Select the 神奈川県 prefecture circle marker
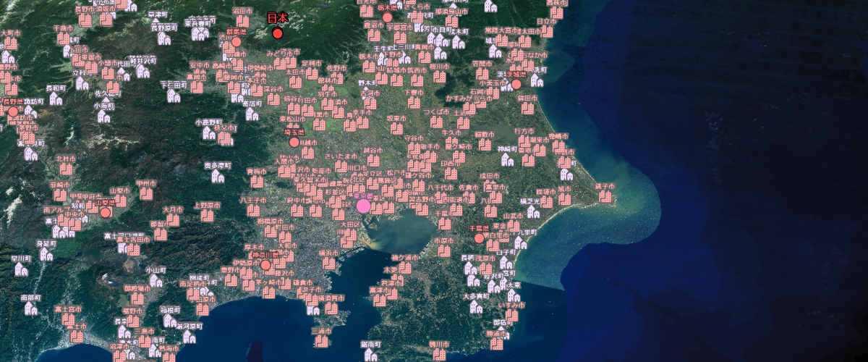This screenshot has height=362, width=868. click(265, 265)
